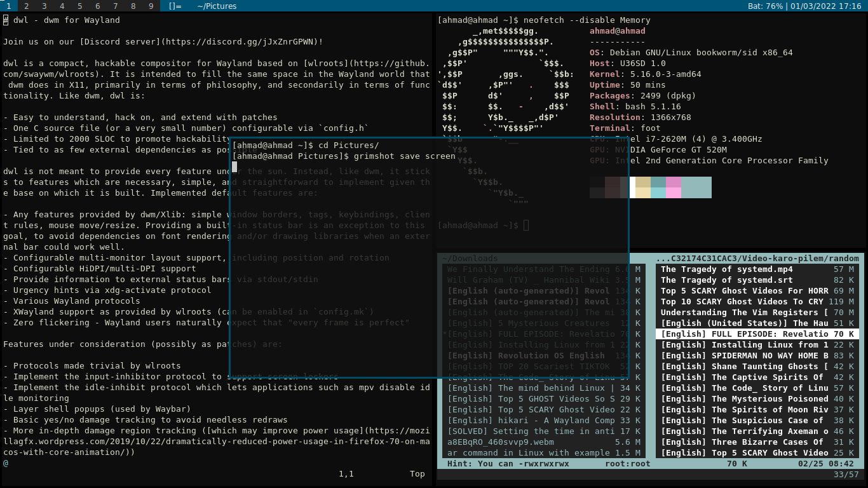Click the wide light-teal swatch in neofetch palette
868x488 pixels.
click(696, 187)
